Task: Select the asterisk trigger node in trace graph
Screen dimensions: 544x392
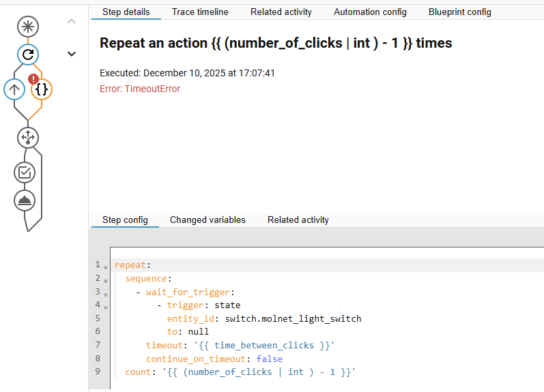Action: (x=28, y=27)
